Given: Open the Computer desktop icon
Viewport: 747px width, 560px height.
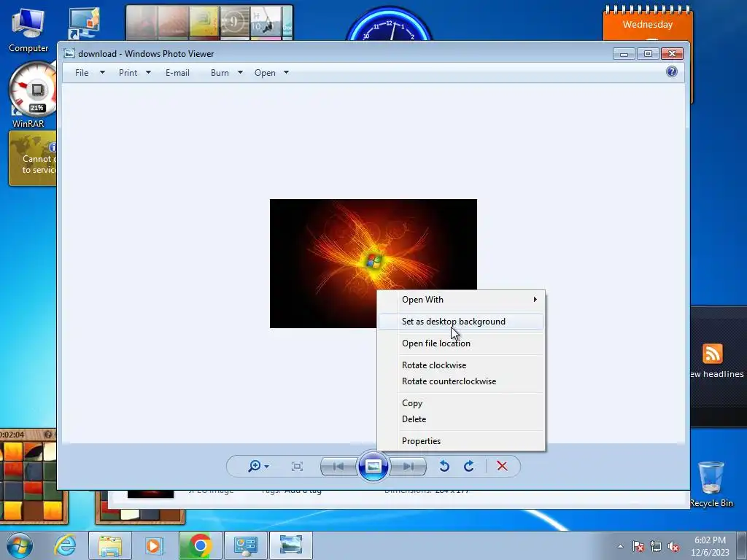Looking at the screenshot, I should [28, 29].
